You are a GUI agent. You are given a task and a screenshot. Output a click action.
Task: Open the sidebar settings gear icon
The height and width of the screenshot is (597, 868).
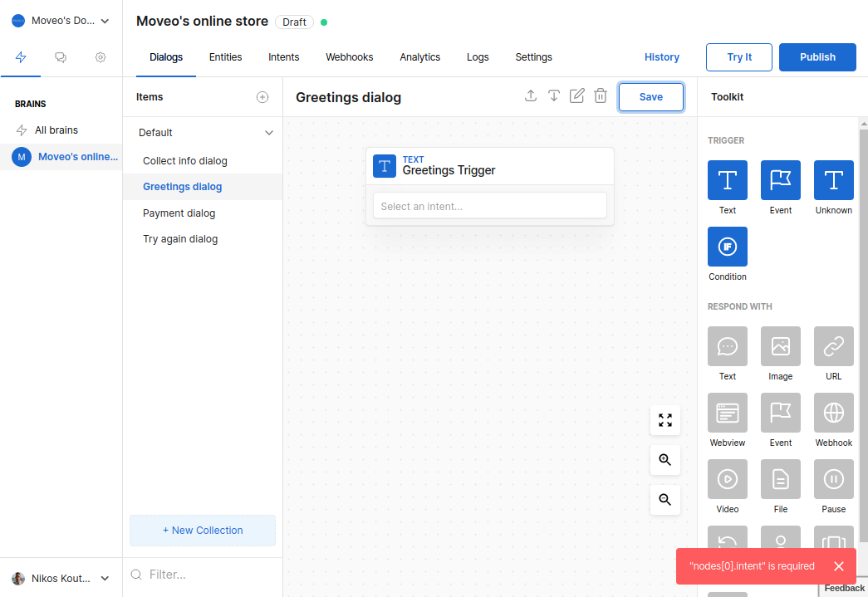pyautogui.click(x=101, y=57)
